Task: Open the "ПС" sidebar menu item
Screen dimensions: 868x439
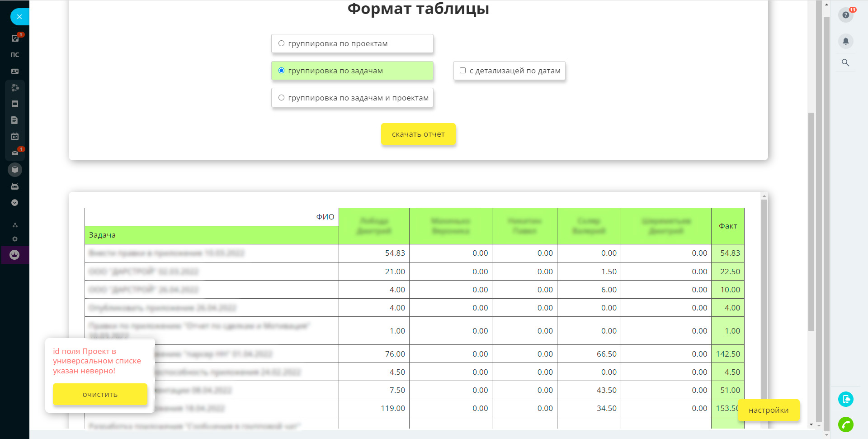Action: pos(15,55)
